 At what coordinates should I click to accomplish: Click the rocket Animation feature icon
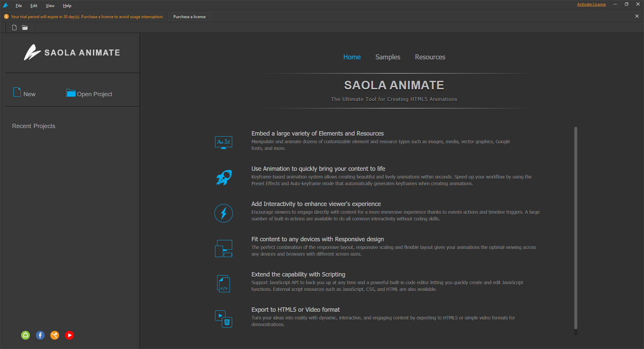(224, 178)
